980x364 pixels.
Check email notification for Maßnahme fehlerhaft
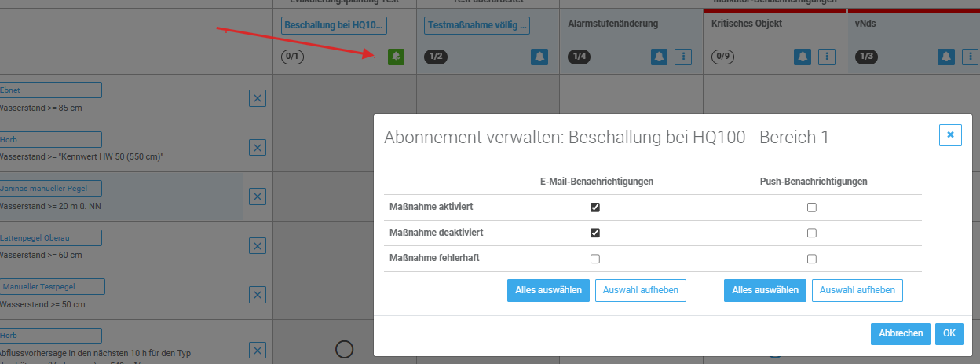click(595, 259)
